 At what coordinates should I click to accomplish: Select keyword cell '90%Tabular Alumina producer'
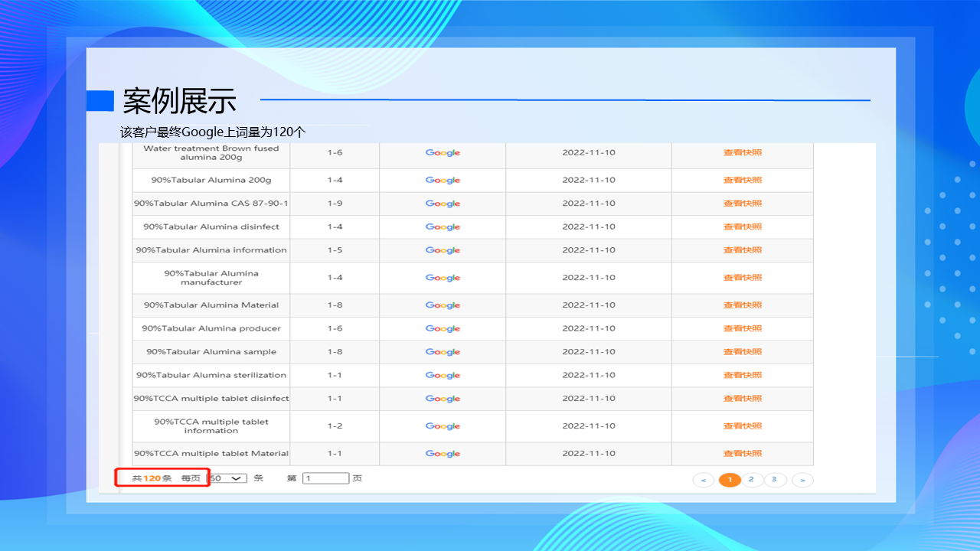click(x=211, y=328)
